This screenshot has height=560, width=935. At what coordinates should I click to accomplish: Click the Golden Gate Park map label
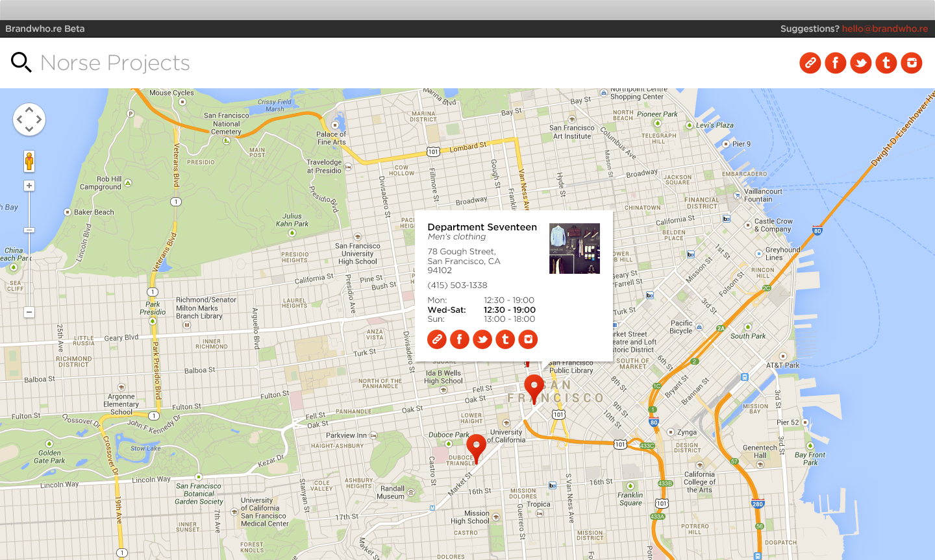pyautogui.click(x=49, y=457)
